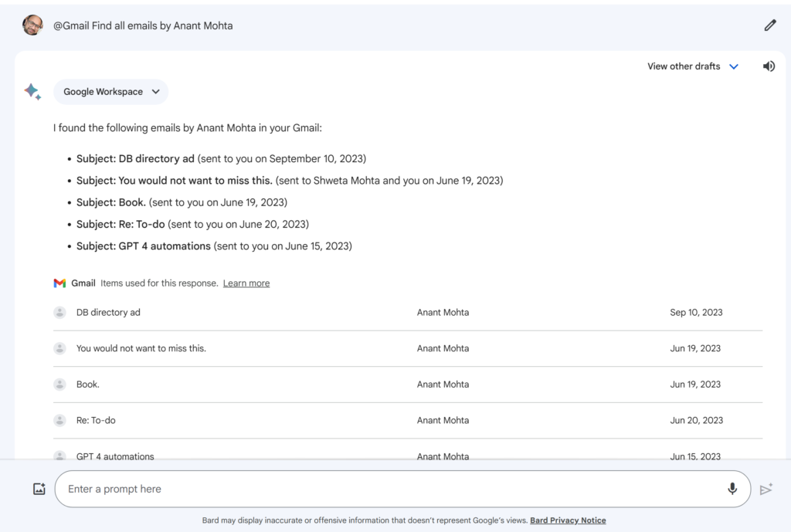Screen dimensions: 791x532
Task: Click Anant Mohta in the Book. row
Action: tap(443, 385)
